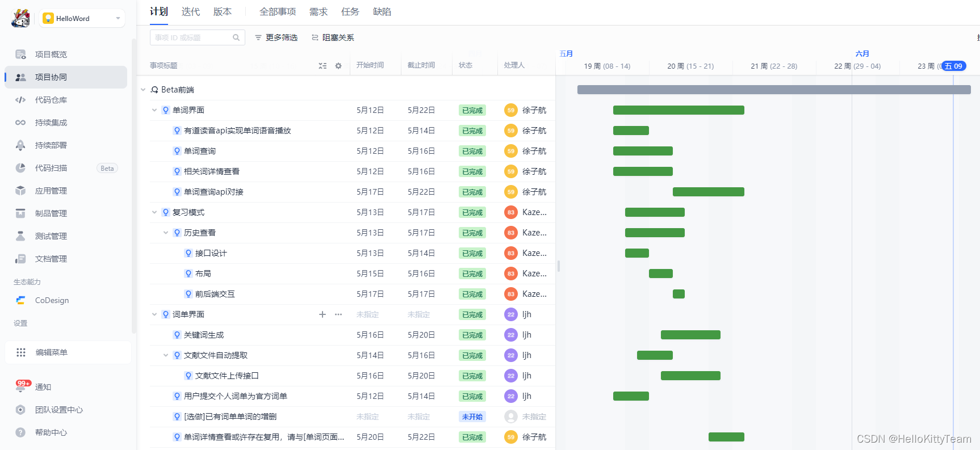980x450 pixels.
Task: Jump to today marker 五 09
Action: [954, 66]
